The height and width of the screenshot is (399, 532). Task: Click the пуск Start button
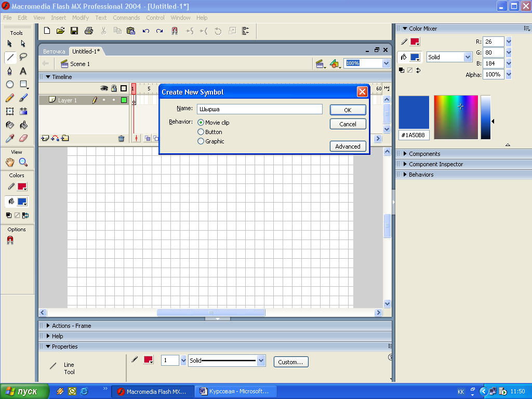[x=24, y=391]
